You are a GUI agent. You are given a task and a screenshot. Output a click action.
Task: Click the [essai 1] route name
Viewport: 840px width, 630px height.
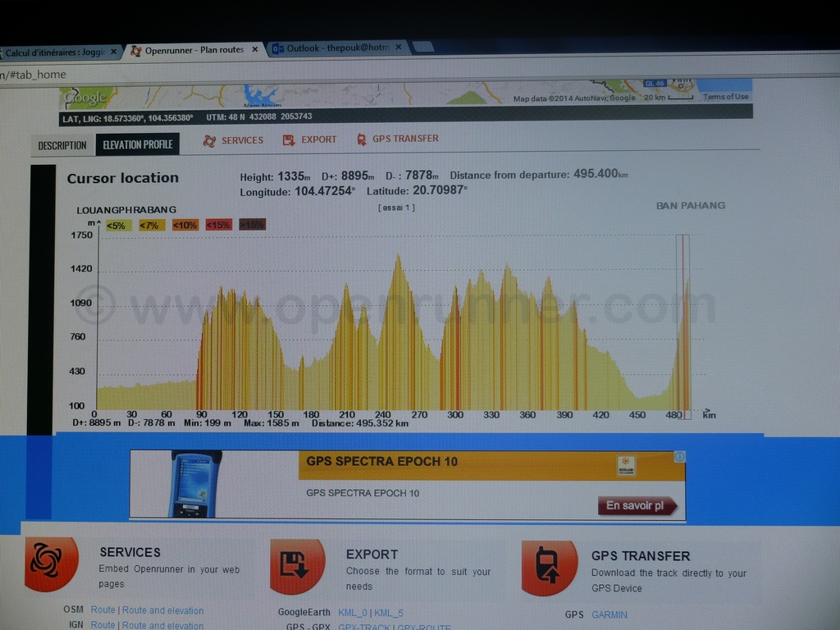pos(396,208)
